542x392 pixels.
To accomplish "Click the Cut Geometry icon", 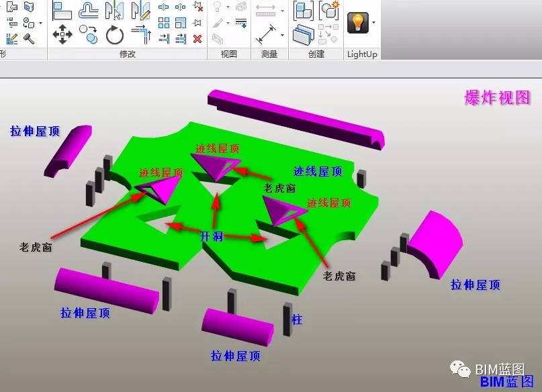I will point(29,6).
